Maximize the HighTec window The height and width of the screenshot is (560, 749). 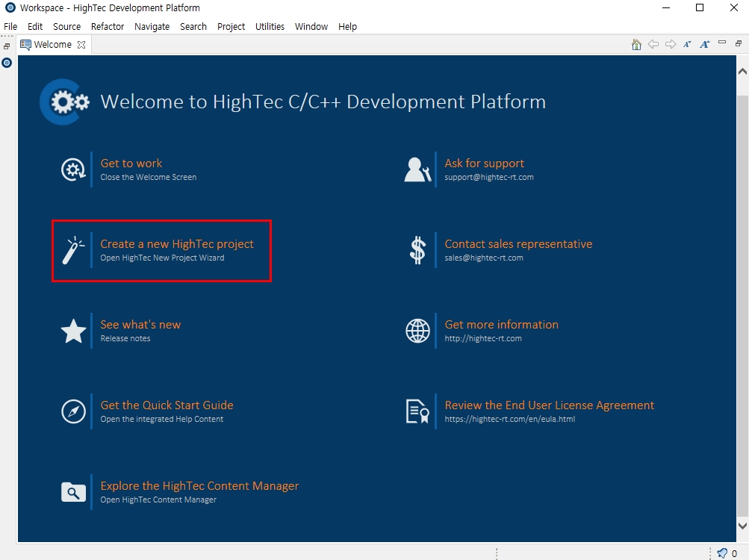(x=700, y=7)
